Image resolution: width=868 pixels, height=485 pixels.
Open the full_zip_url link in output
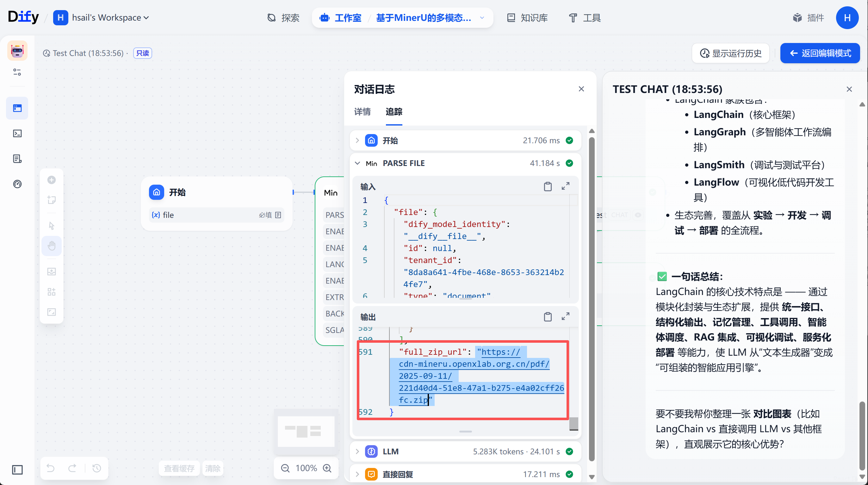[481, 376]
